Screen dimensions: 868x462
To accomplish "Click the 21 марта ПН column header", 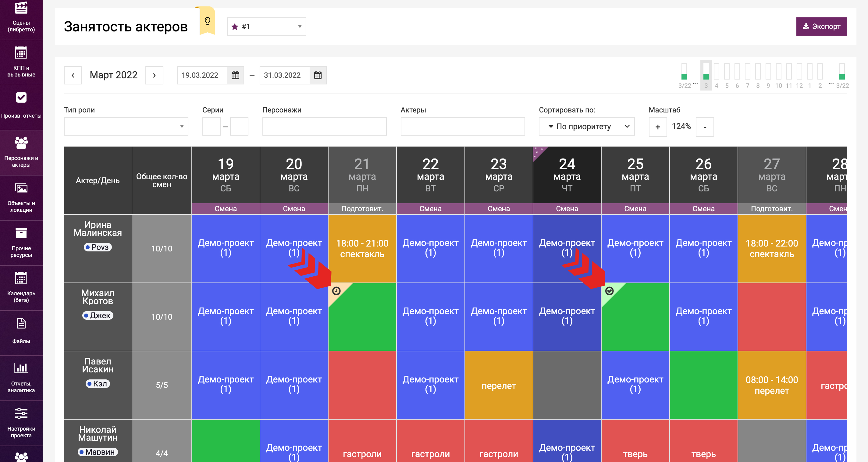I will 362,175.
